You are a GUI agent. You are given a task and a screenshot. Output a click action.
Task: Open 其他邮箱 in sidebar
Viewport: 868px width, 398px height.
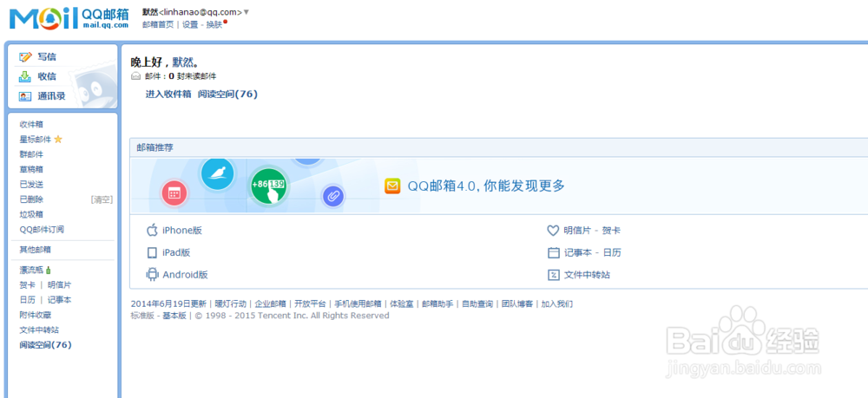coord(36,250)
